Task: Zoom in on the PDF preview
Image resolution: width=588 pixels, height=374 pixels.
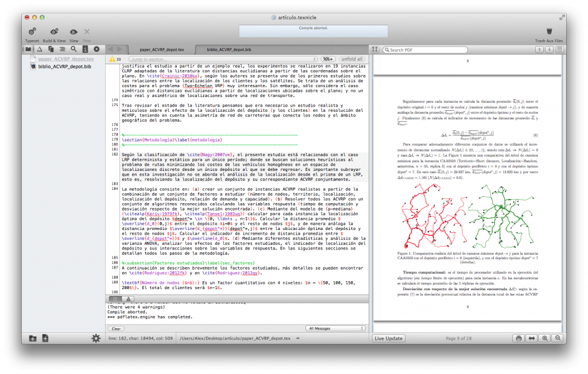Action: 544,338
